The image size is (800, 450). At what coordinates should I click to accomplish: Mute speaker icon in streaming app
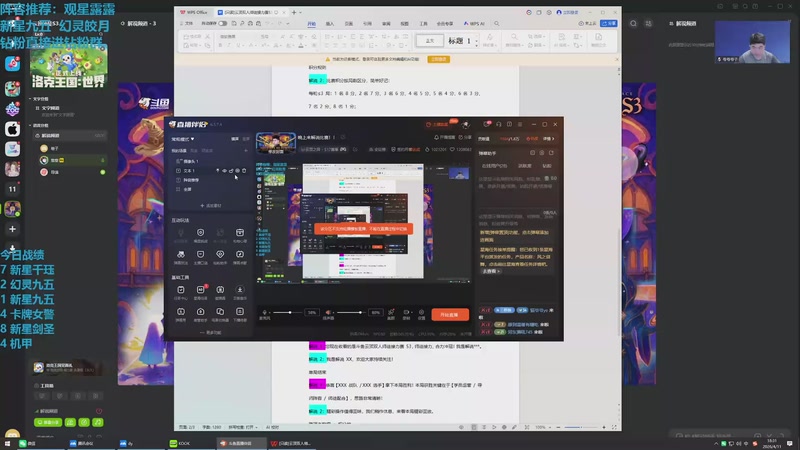(x=328, y=312)
